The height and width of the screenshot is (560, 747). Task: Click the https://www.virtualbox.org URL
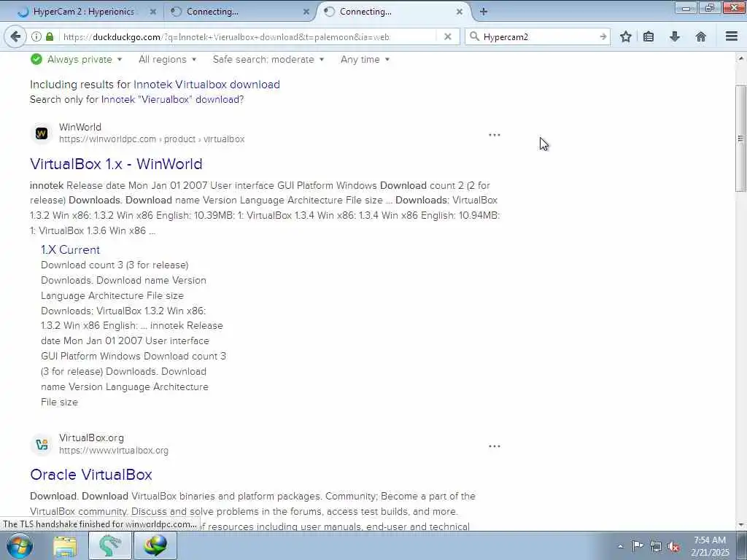(113, 450)
